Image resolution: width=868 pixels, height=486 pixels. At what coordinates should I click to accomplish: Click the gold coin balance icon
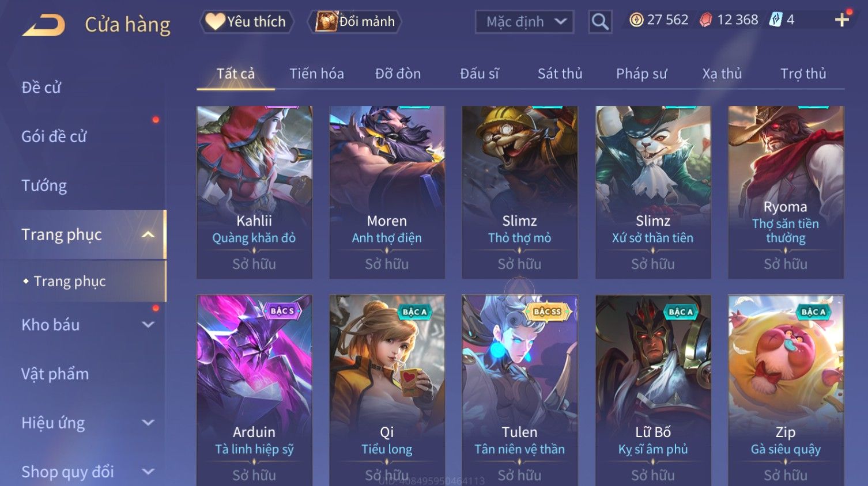[x=636, y=20]
